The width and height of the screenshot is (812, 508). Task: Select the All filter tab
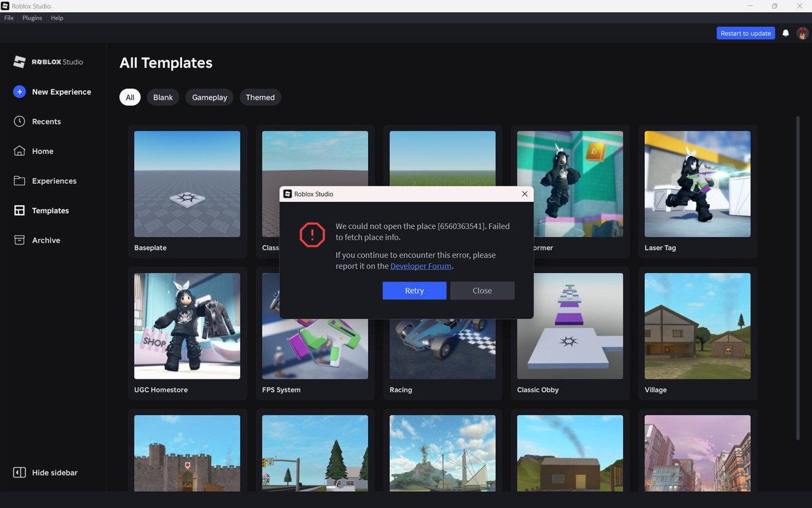(x=130, y=98)
